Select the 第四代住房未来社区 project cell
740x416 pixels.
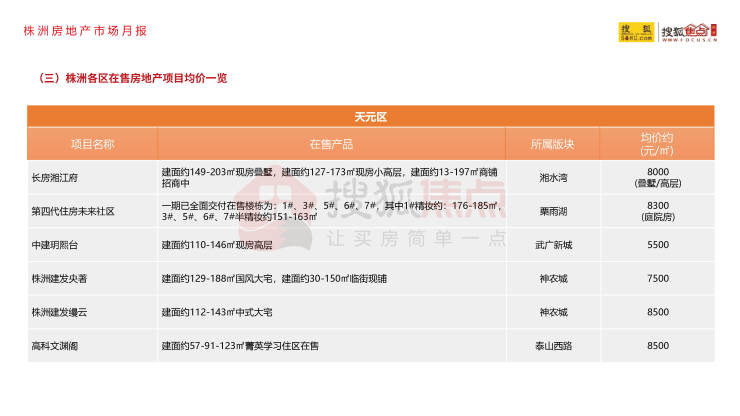point(92,211)
